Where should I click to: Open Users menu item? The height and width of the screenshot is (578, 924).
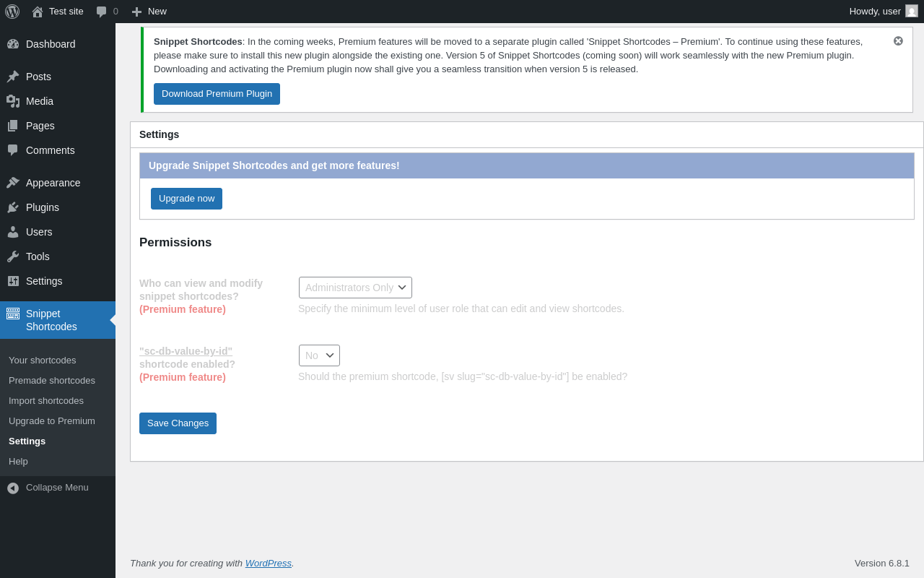(58, 232)
